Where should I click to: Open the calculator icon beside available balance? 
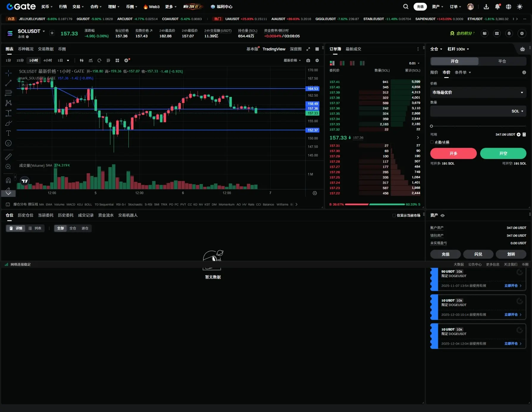[x=524, y=134]
